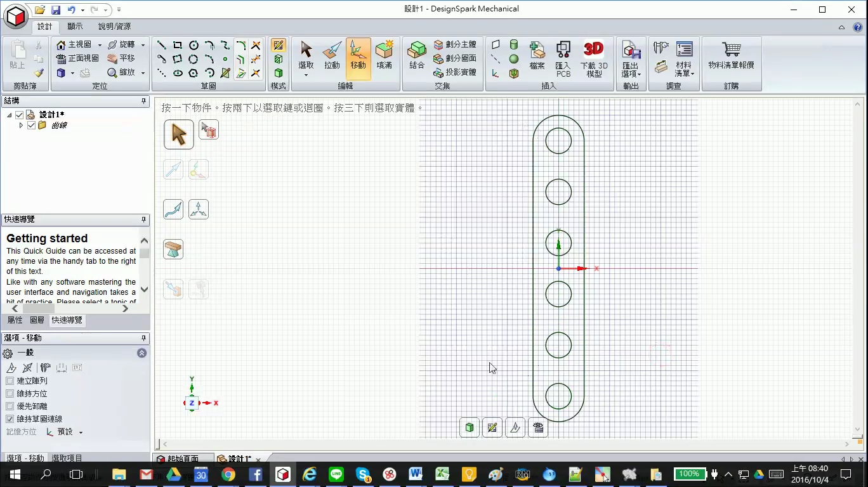Open 縮放 dropdown arrow
The image size is (868, 487).
143,73
